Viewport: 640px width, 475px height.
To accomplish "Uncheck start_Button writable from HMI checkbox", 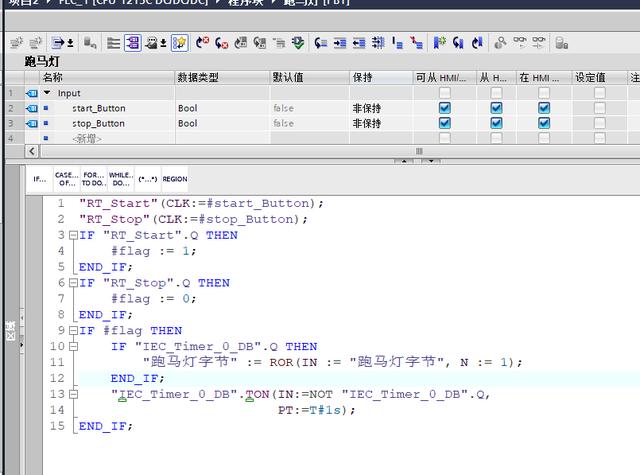I will tap(496, 108).
